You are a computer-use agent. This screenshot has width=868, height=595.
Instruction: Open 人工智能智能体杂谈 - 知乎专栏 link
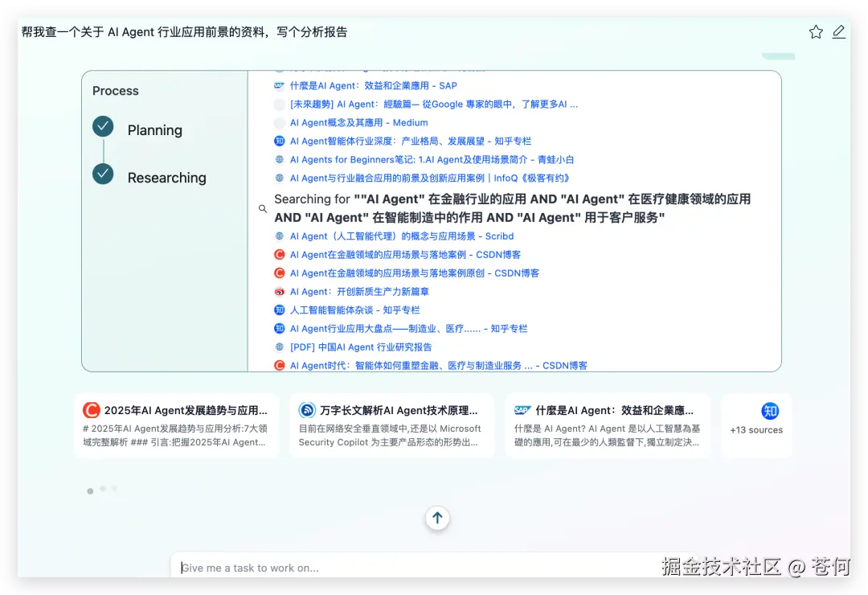(x=355, y=310)
